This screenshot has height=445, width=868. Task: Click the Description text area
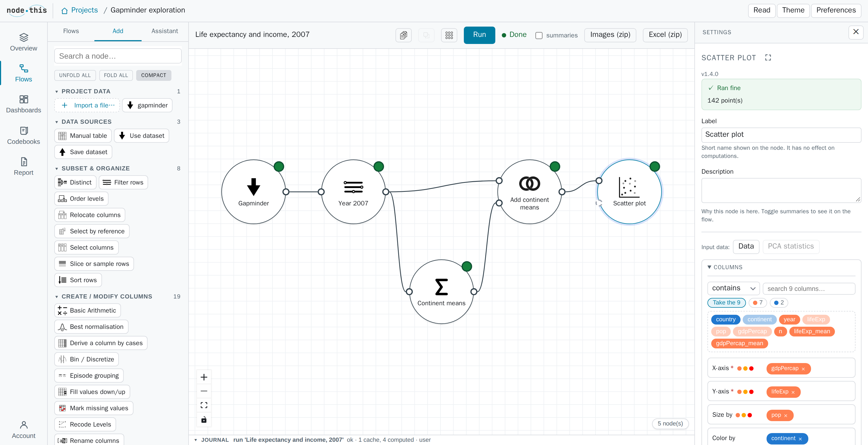point(781,190)
